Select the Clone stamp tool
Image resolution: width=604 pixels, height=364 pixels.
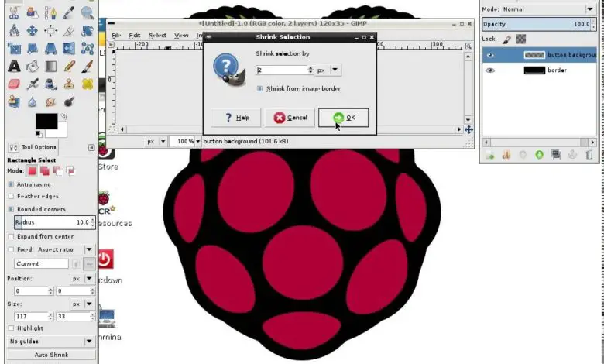(x=69, y=84)
